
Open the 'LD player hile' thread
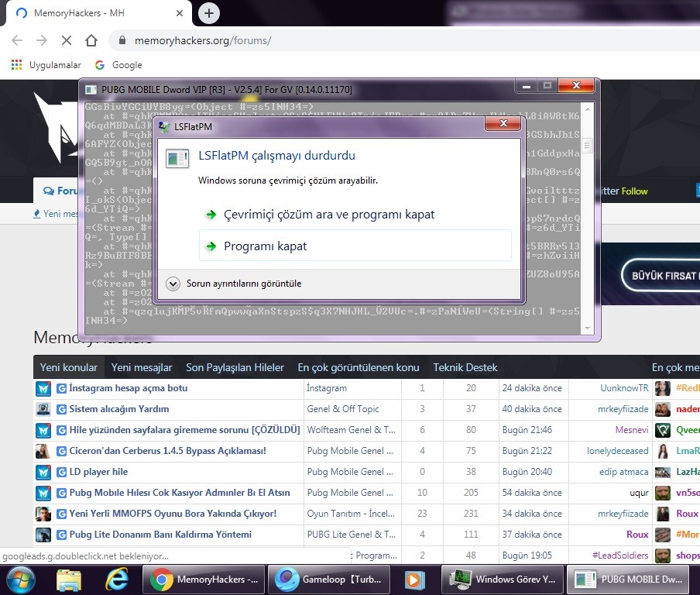98,472
